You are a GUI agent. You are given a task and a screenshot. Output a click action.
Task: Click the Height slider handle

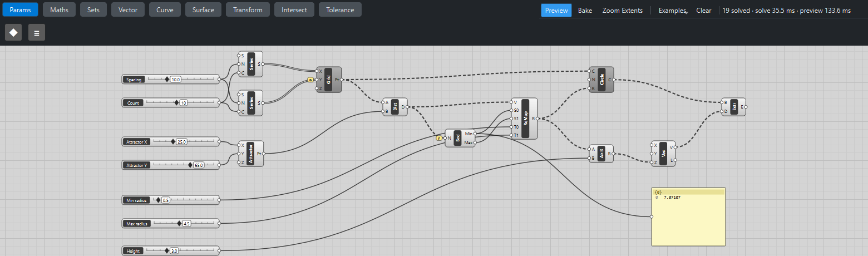166,250
